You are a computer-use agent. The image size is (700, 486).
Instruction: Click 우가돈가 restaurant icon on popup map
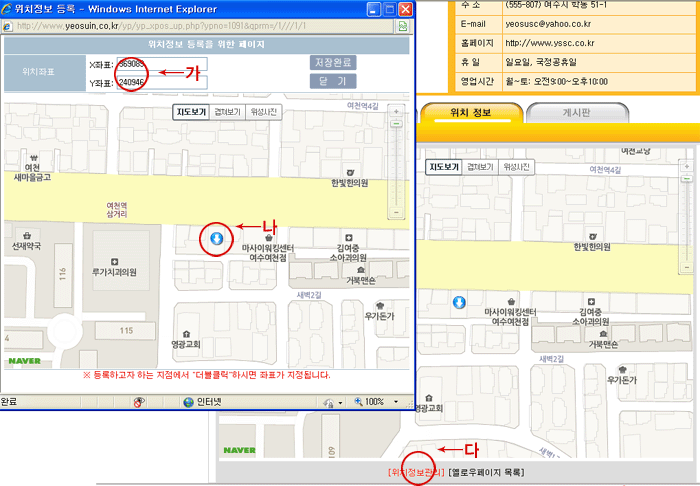click(380, 306)
